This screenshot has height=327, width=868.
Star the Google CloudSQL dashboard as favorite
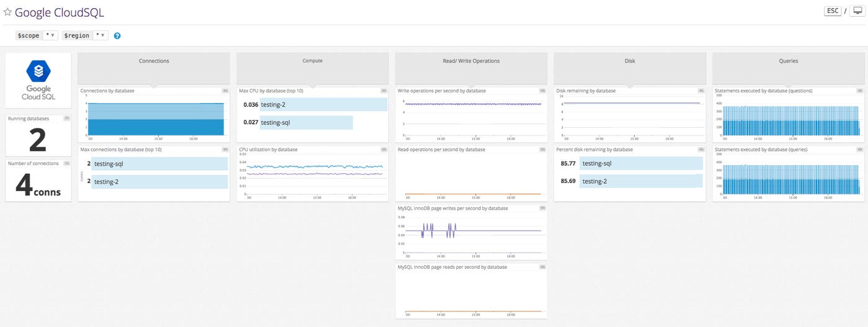(7, 12)
